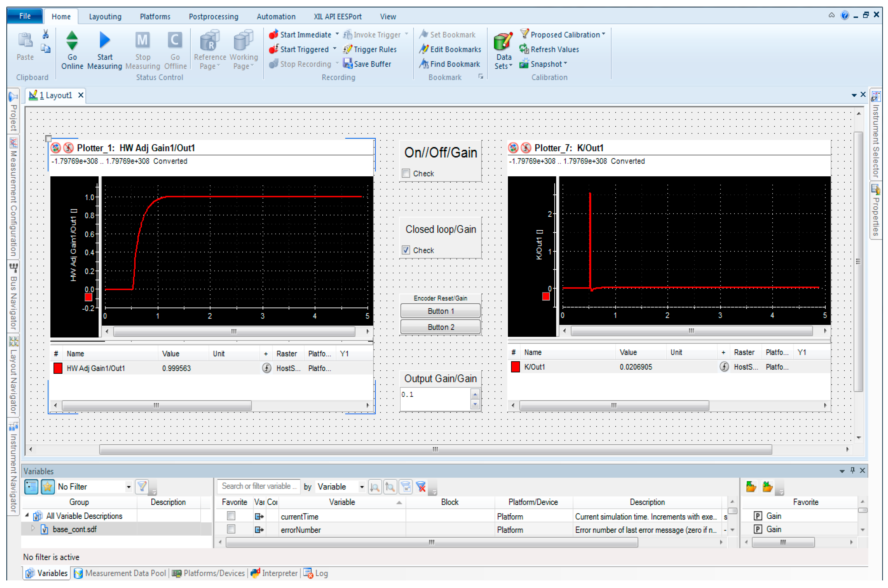Click Edit Bookmarks icon
Viewport: 888px width, 588px height.
click(424, 49)
